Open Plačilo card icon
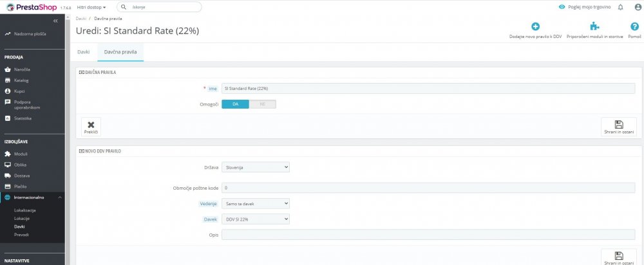The width and height of the screenshot is (644, 265). (x=7, y=187)
